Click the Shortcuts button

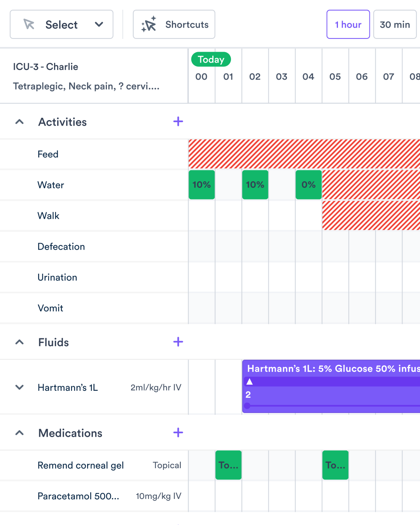pos(174,24)
